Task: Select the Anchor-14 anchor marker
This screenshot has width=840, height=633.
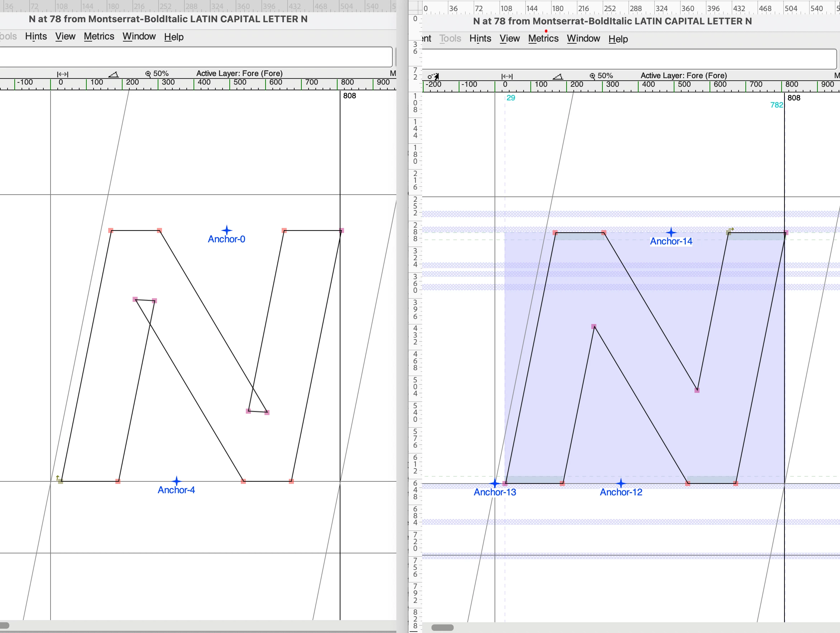Action: tap(671, 232)
